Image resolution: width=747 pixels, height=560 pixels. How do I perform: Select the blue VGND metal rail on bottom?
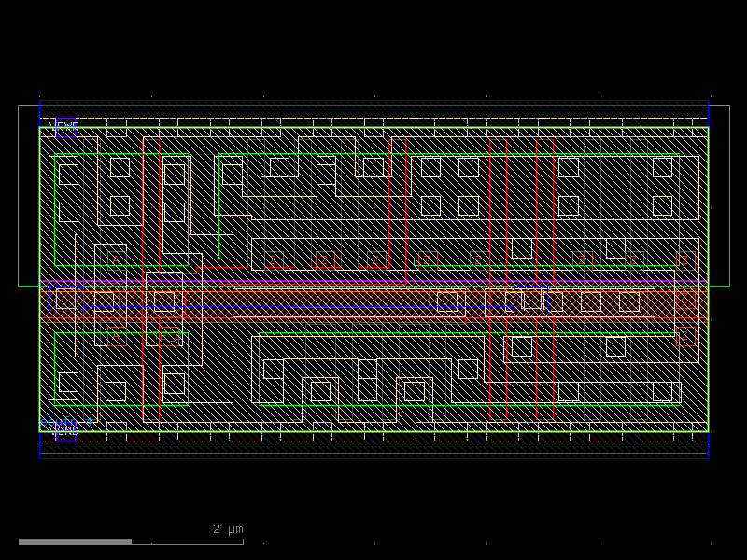click(x=373, y=446)
